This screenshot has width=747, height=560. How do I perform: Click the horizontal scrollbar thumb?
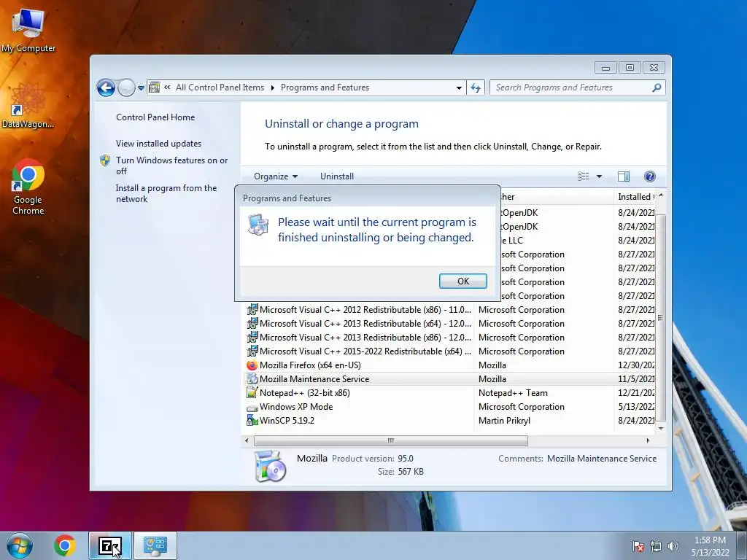coord(391,440)
